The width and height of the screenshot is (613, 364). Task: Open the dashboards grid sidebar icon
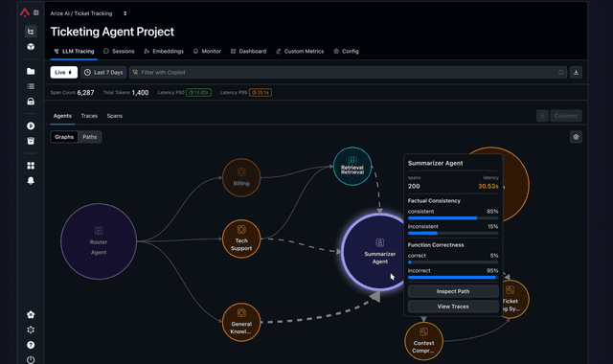(31, 166)
